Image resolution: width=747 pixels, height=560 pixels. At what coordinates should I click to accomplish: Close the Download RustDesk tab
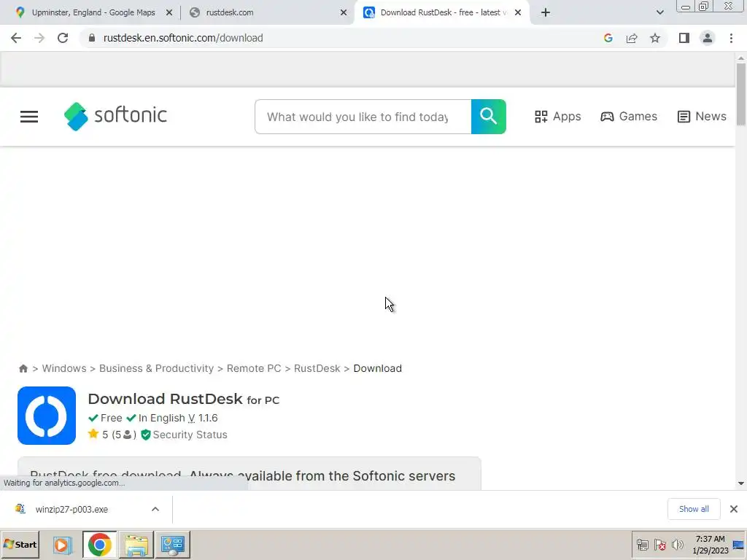click(x=518, y=12)
